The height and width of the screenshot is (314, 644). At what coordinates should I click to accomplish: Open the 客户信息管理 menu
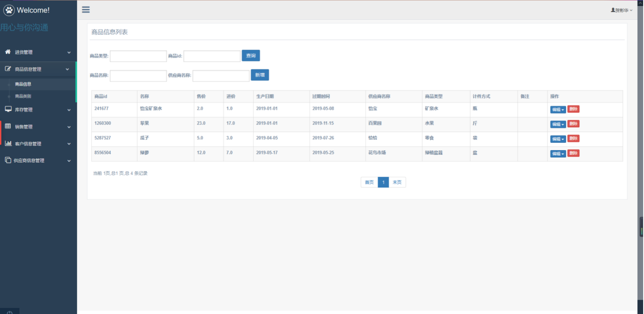[38, 144]
